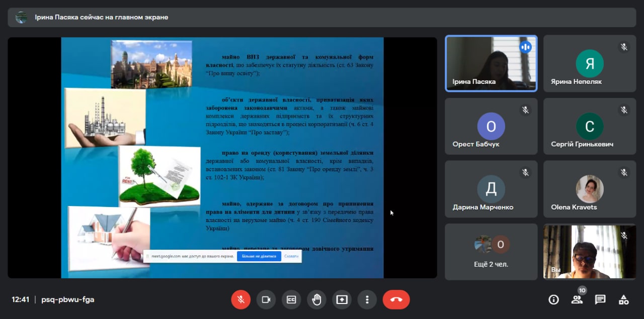This screenshot has height=319, width=644.
Task: Click Орест Бабчук avatar circle
Action: click(491, 126)
